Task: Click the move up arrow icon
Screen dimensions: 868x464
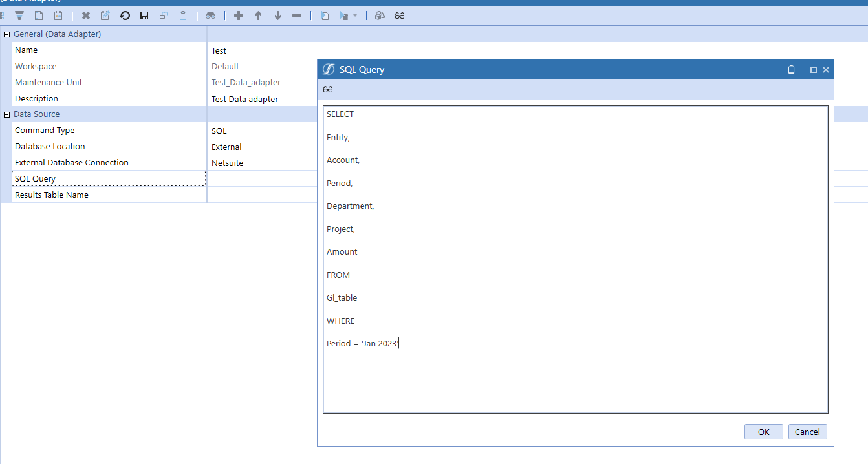Action: tap(258, 16)
